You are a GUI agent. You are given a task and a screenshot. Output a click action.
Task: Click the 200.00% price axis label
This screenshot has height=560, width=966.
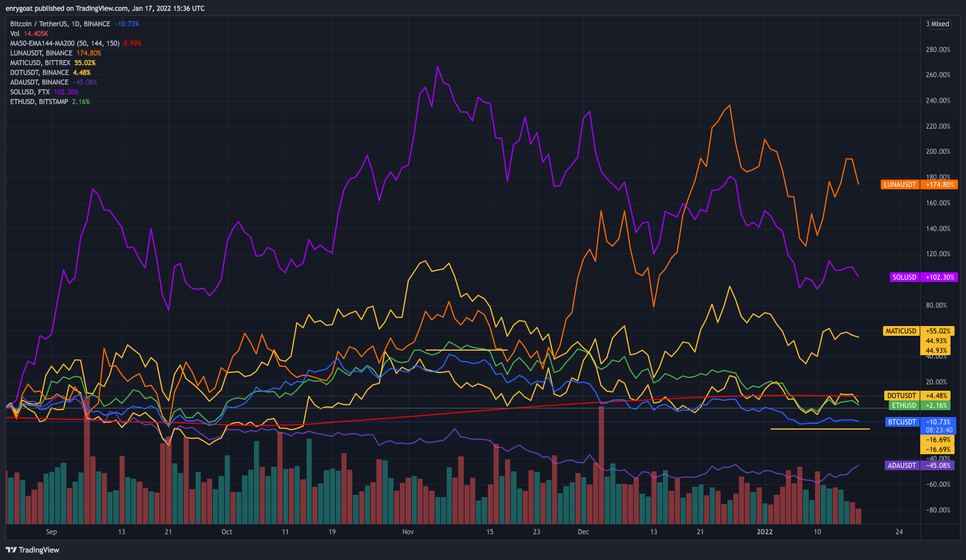(x=938, y=152)
